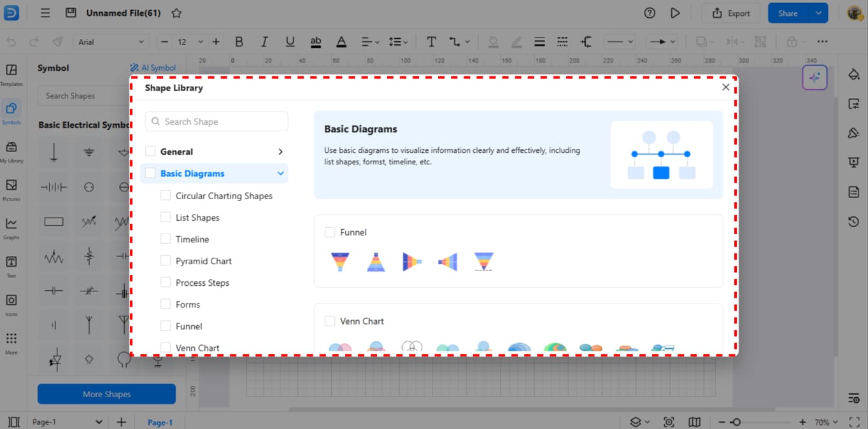
Task: Switch to the Page-1 tab
Action: [x=160, y=422]
